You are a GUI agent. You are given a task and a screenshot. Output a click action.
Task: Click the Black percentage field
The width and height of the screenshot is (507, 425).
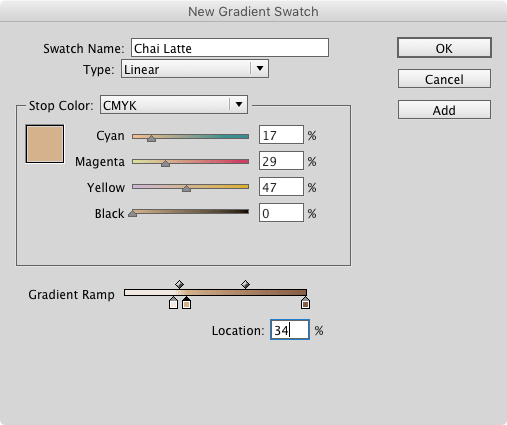281,213
